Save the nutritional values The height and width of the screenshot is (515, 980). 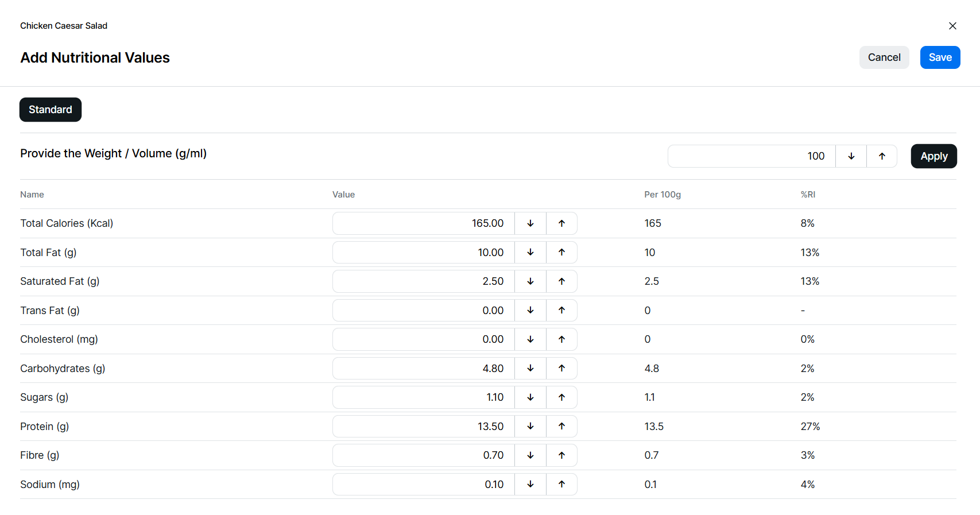pyautogui.click(x=940, y=57)
